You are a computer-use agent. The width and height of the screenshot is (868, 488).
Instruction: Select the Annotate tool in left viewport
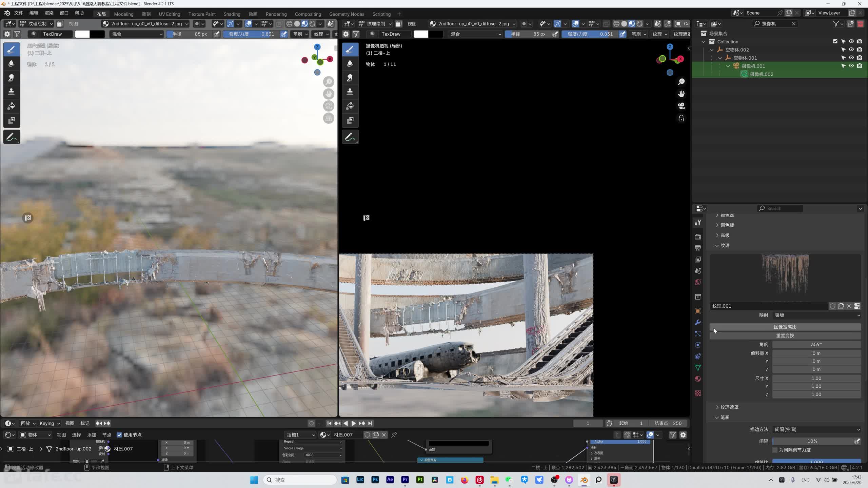click(x=12, y=137)
